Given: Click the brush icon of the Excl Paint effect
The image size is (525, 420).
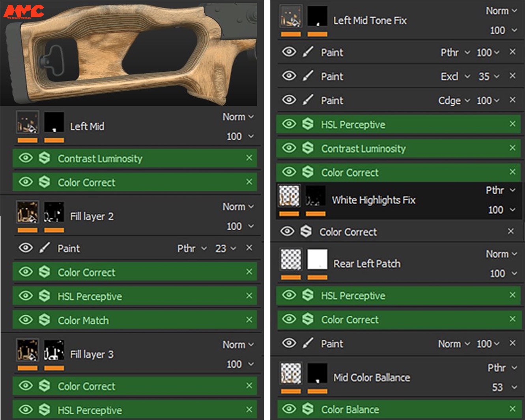Looking at the screenshot, I should 308,76.
